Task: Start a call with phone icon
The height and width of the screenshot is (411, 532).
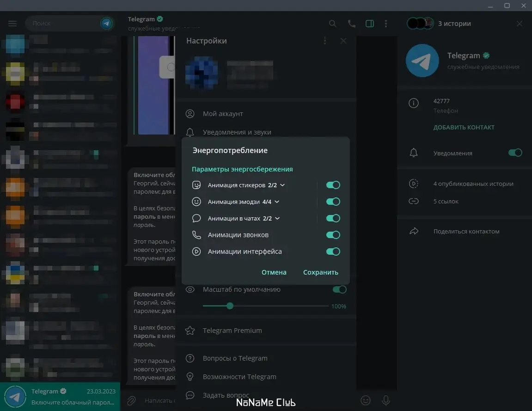Action: [x=351, y=24]
